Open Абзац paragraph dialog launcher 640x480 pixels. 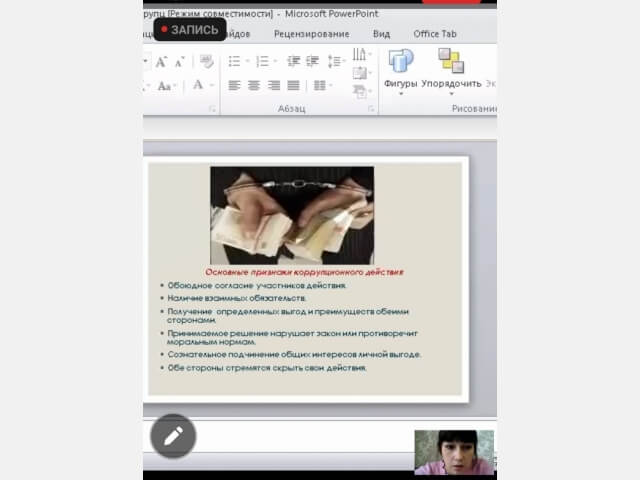[371, 109]
